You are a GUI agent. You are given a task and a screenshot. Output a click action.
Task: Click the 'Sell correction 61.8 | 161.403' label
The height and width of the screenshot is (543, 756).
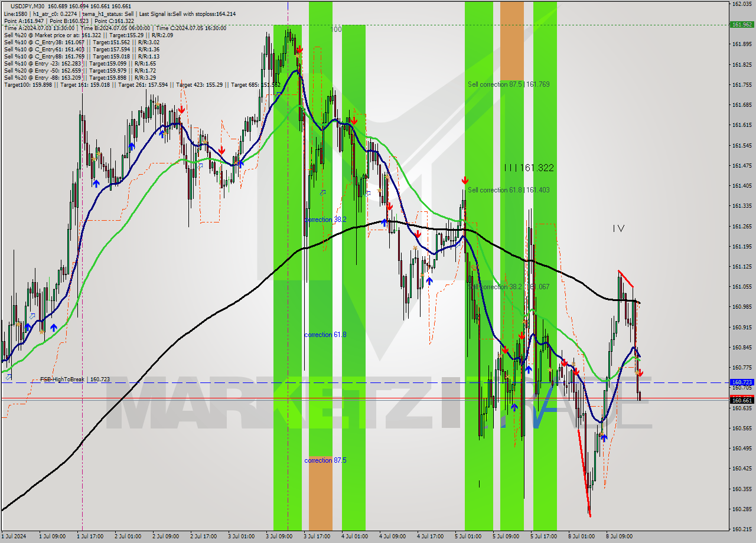coord(509,190)
